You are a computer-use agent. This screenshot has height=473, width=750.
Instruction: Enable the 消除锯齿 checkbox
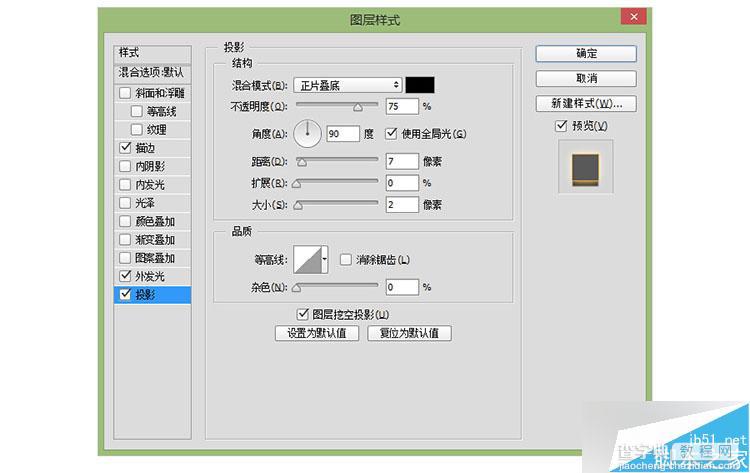tap(345, 260)
